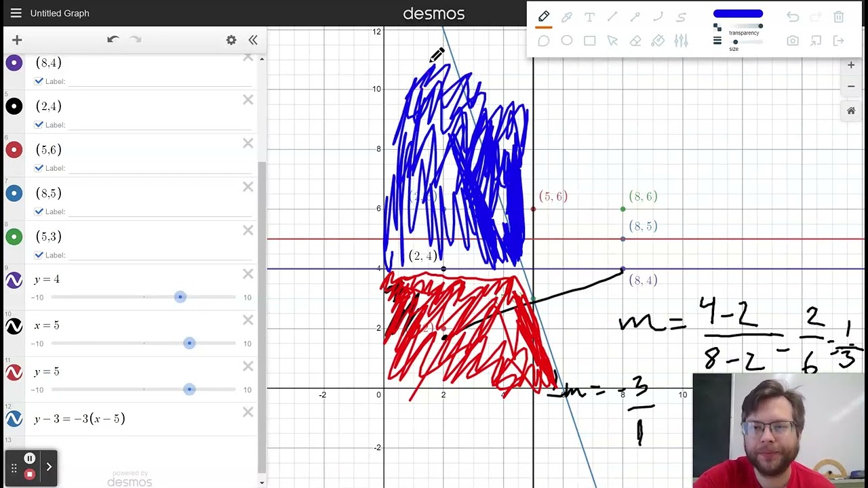Select the arrow line tool
Image resolution: width=868 pixels, height=488 pixels.
[x=635, y=17]
